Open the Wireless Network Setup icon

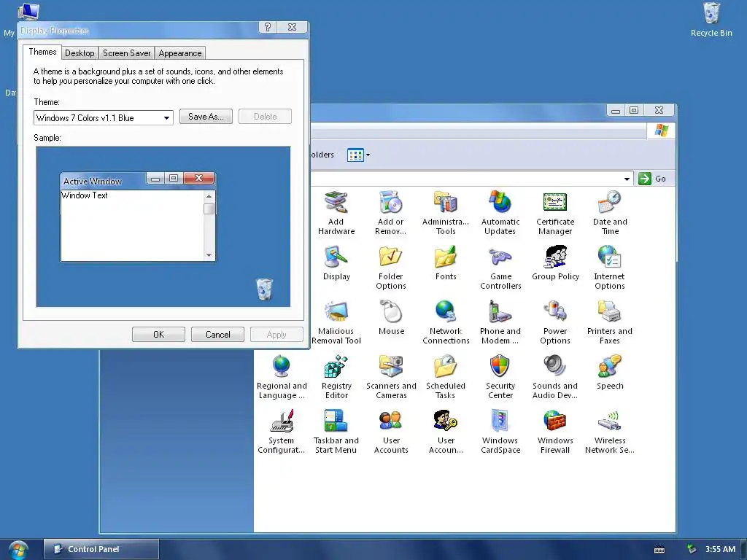pos(610,421)
